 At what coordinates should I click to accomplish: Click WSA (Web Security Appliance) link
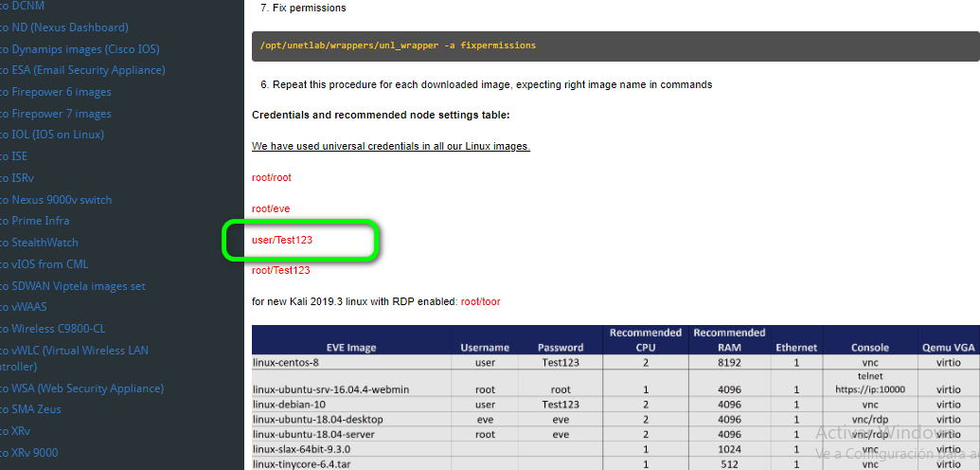tap(86, 389)
